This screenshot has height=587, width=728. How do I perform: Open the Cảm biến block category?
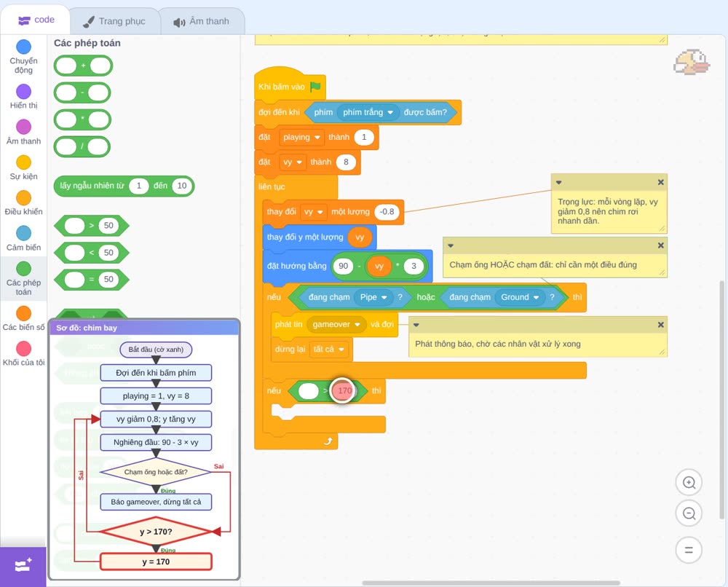coord(23,239)
